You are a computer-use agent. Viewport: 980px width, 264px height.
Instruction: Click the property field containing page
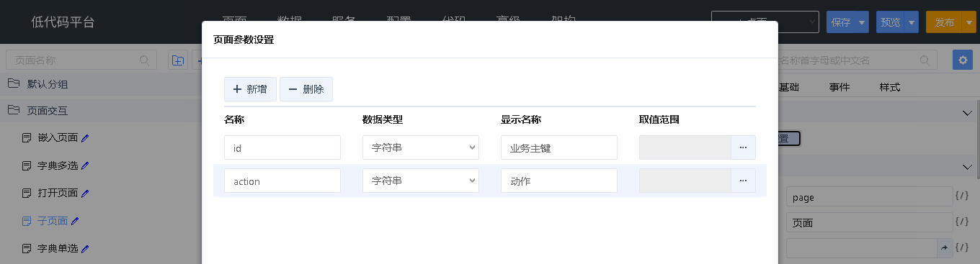[869, 196]
